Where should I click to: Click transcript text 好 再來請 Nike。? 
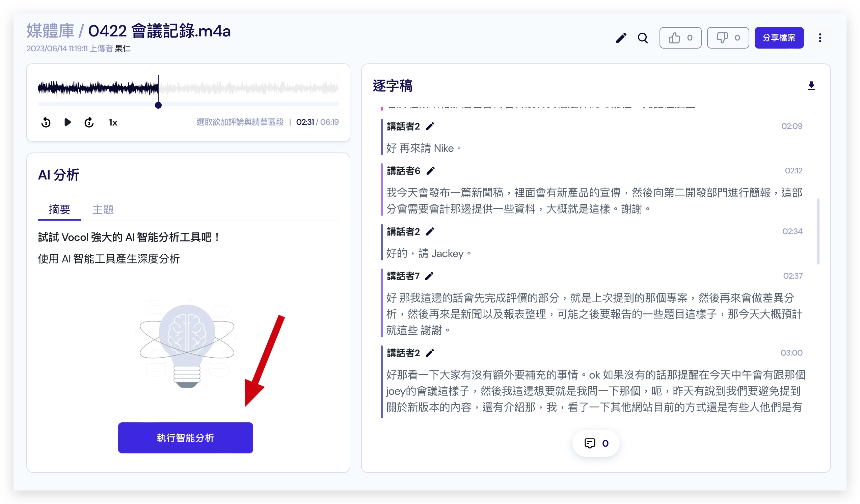(x=424, y=148)
